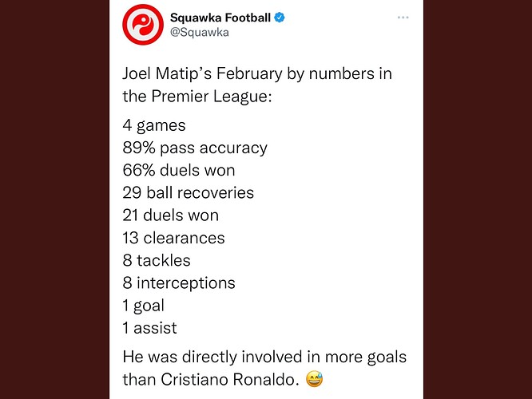Viewport: 532px width, 399px height.
Task: Click the '89% pass accuracy' line
Action: (x=195, y=148)
